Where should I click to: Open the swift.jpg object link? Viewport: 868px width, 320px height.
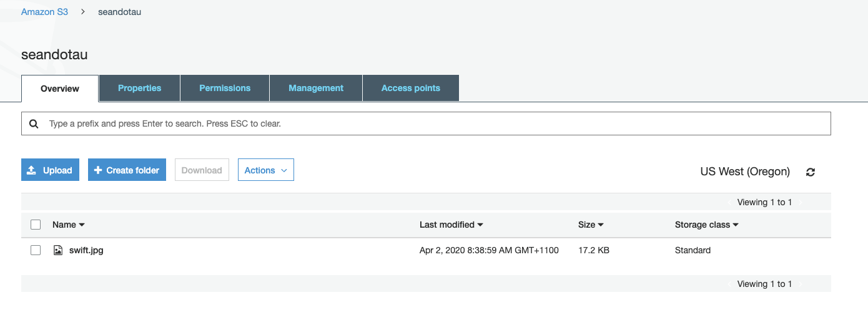point(86,250)
